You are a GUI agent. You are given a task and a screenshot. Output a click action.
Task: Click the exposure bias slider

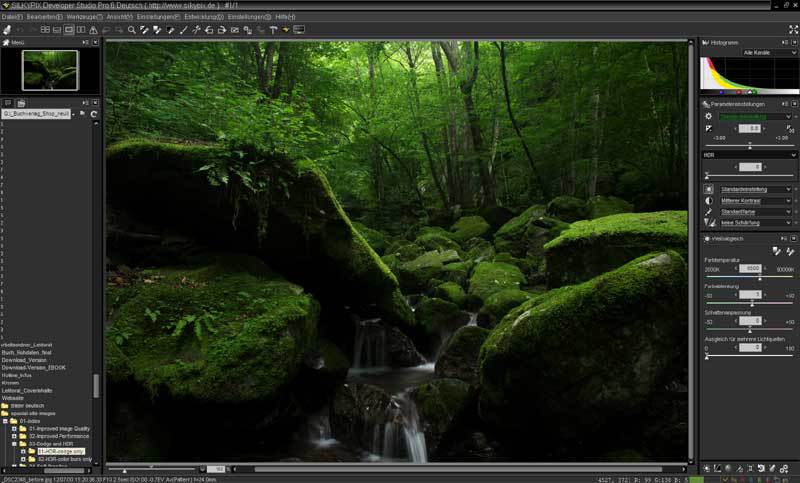tap(749, 146)
